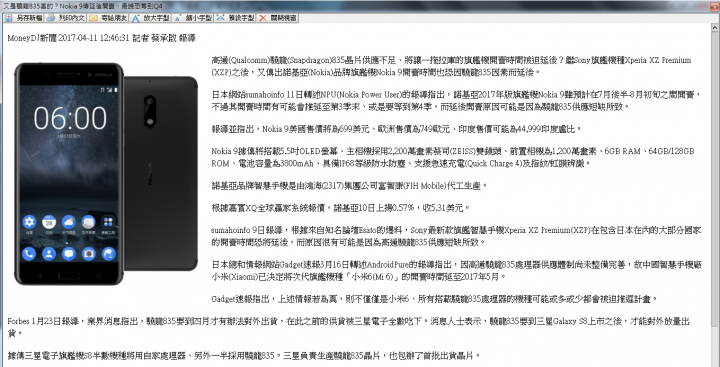Click the Nokia phone image in the article
Image resolution: width=720 pixels, height=367 pixels.
[106, 174]
